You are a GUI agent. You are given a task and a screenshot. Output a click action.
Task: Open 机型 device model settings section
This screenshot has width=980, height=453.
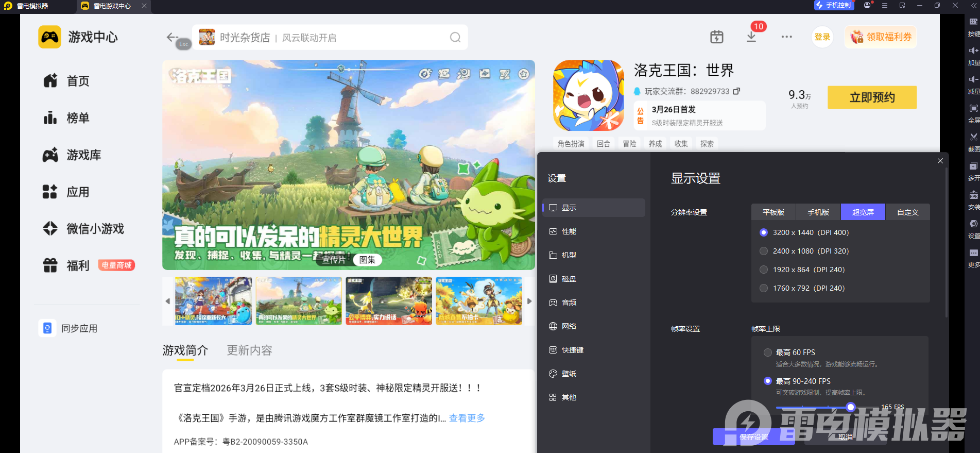click(x=594, y=255)
